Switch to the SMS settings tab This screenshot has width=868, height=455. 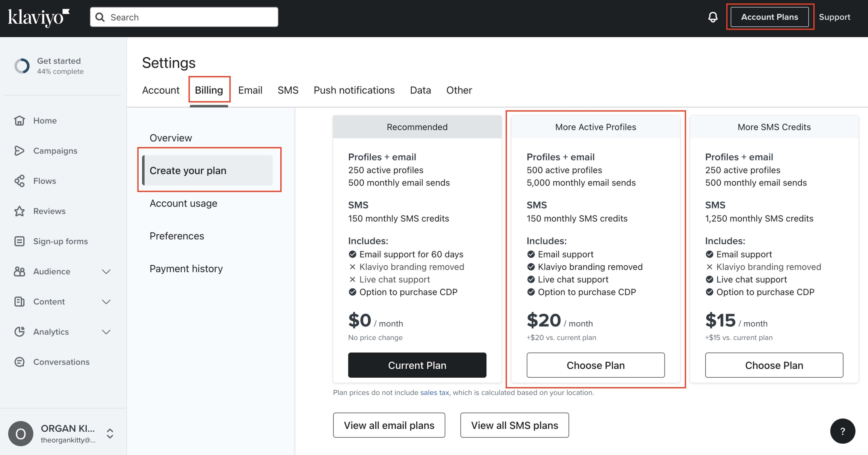[288, 90]
